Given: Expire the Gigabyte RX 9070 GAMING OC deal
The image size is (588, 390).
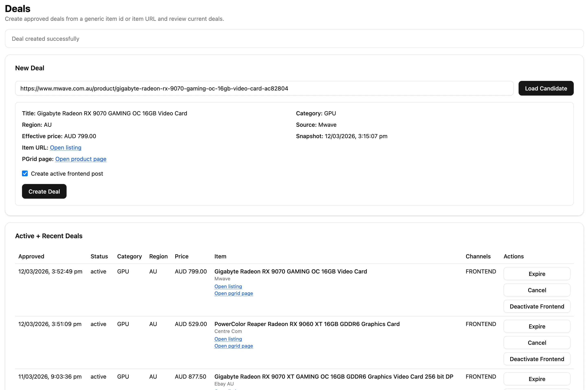Looking at the screenshot, I should [536, 274].
